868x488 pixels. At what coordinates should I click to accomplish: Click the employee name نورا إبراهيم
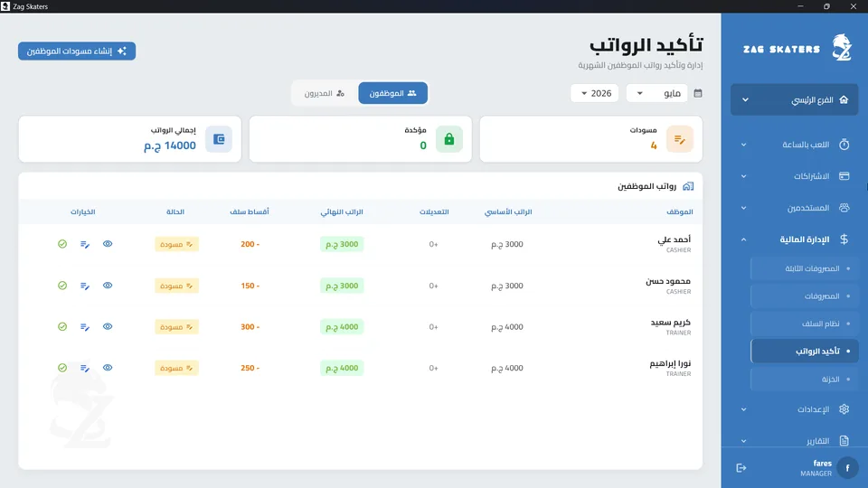click(670, 363)
